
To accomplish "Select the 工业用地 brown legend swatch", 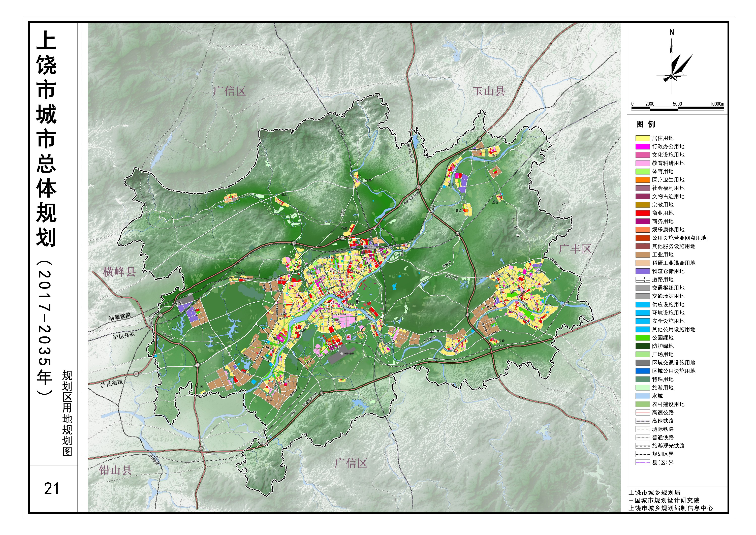I will click(x=642, y=255).
